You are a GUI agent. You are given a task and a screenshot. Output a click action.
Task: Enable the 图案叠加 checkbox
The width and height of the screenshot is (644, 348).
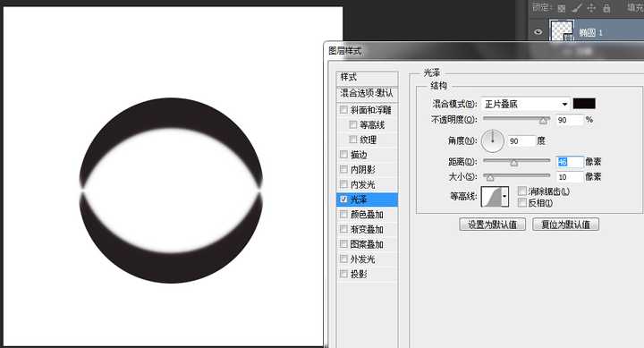[x=343, y=244]
